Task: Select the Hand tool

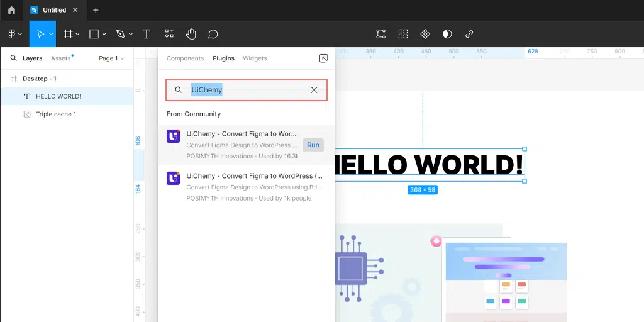Action: pyautogui.click(x=191, y=34)
